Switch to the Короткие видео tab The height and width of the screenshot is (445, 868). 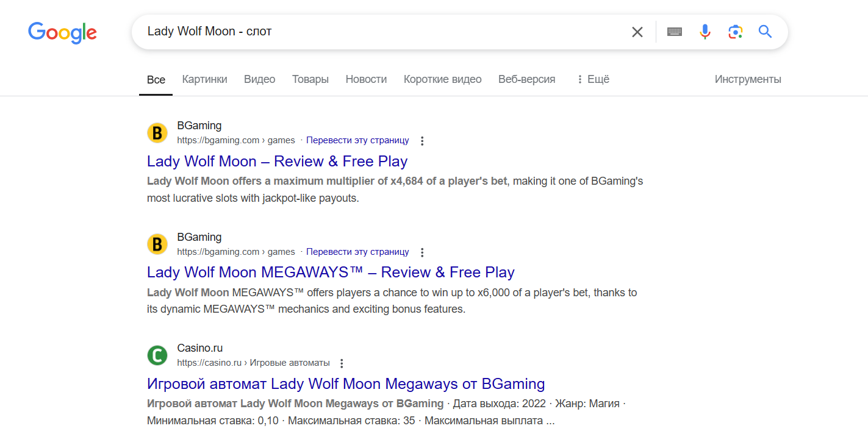point(443,79)
